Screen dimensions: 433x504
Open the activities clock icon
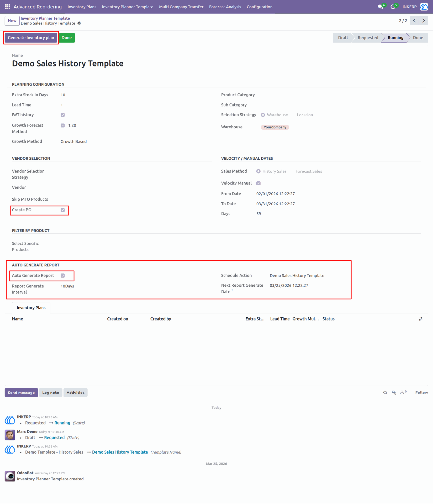tap(393, 7)
